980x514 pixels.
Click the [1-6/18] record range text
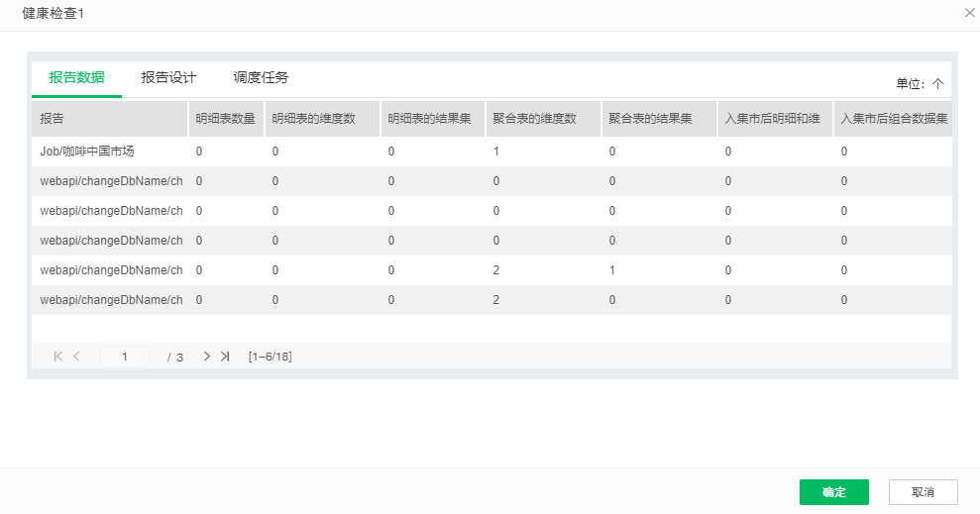coord(270,357)
